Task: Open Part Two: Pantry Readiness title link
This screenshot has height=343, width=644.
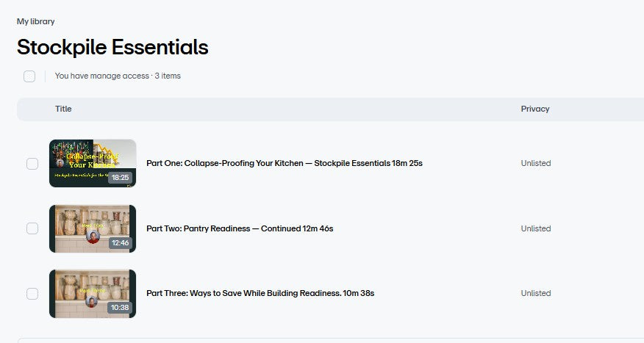Action: coord(240,228)
